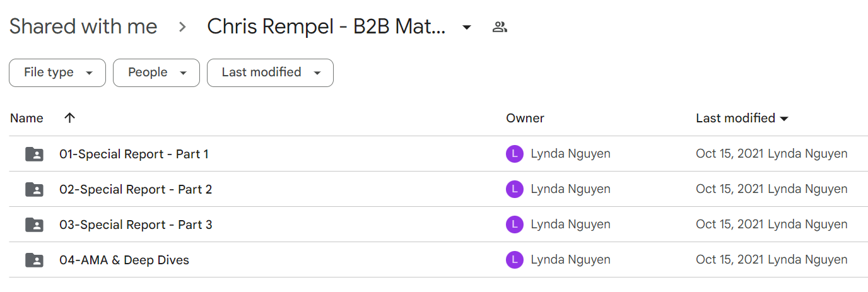Click the shared folder icon for 02-Special Report - Part 2
The height and width of the screenshot is (292, 868).
34,189
